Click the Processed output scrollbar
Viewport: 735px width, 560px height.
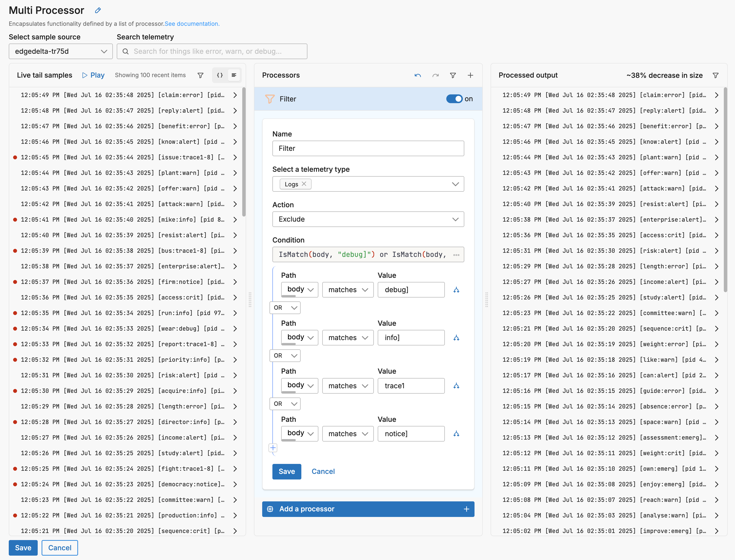725,189
